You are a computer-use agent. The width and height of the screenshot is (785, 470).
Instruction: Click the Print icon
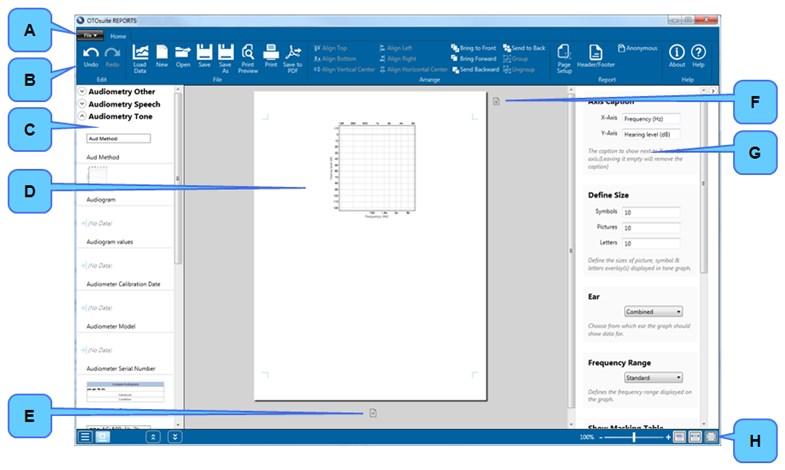point(271,52)
